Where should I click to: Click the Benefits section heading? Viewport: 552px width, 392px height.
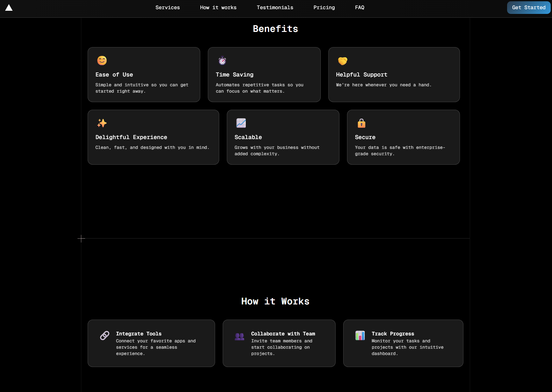pyautogui.click(x=275, y=29)
